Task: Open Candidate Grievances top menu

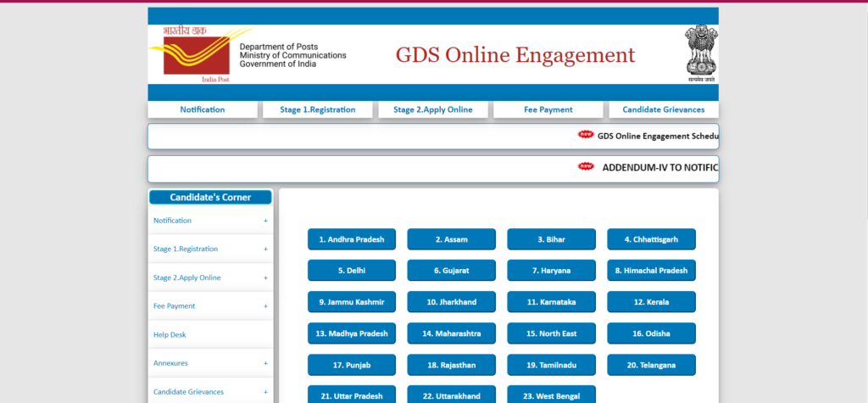Action: (663, 109)
